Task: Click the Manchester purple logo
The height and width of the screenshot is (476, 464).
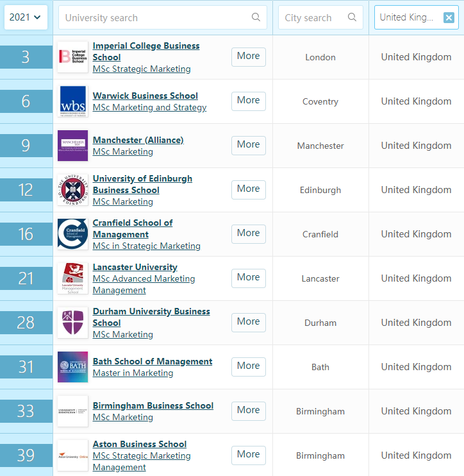Action: [x=73, y=146]
